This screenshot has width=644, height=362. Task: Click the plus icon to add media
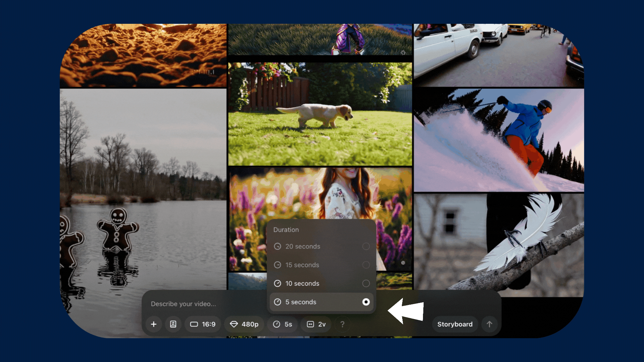(154, 324)
